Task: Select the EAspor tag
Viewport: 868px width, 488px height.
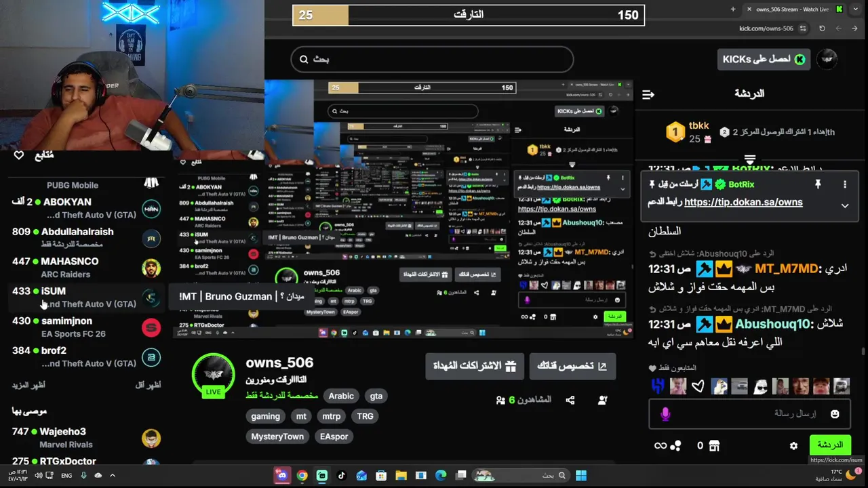Action: [x=334, y=436]
